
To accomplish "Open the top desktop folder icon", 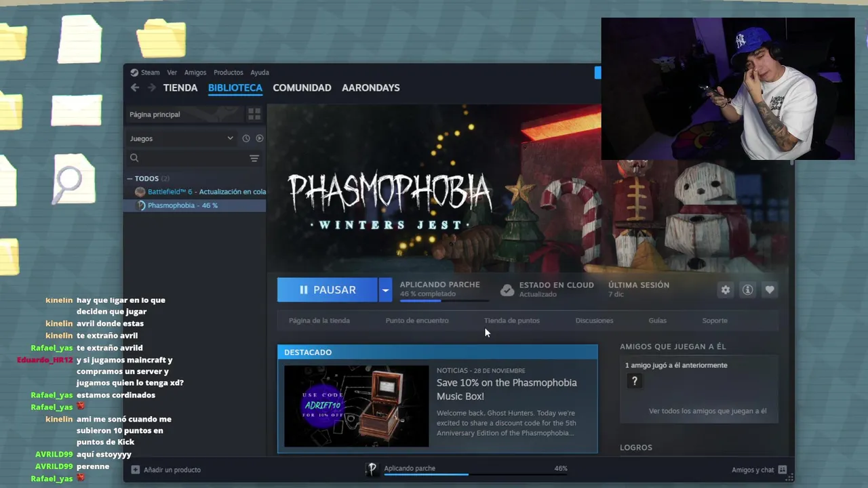I will click(x=161, y=37).
